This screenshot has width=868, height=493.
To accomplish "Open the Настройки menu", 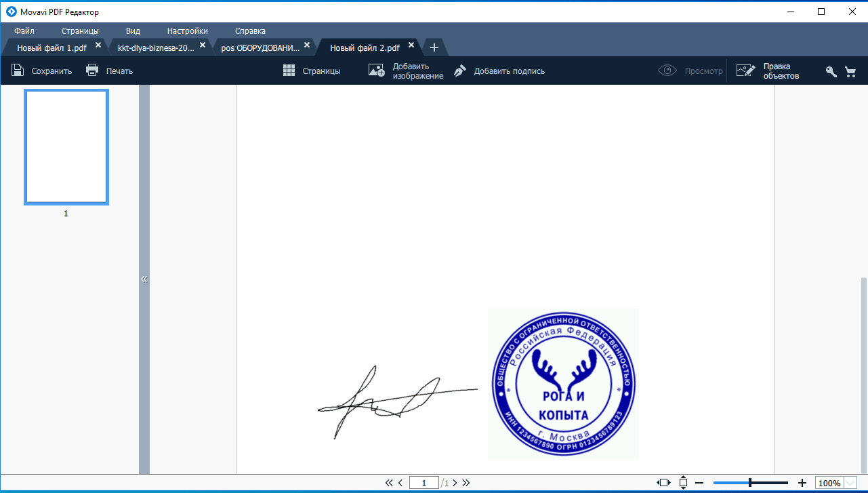I will pyautogui.click(x=187, y=31).
